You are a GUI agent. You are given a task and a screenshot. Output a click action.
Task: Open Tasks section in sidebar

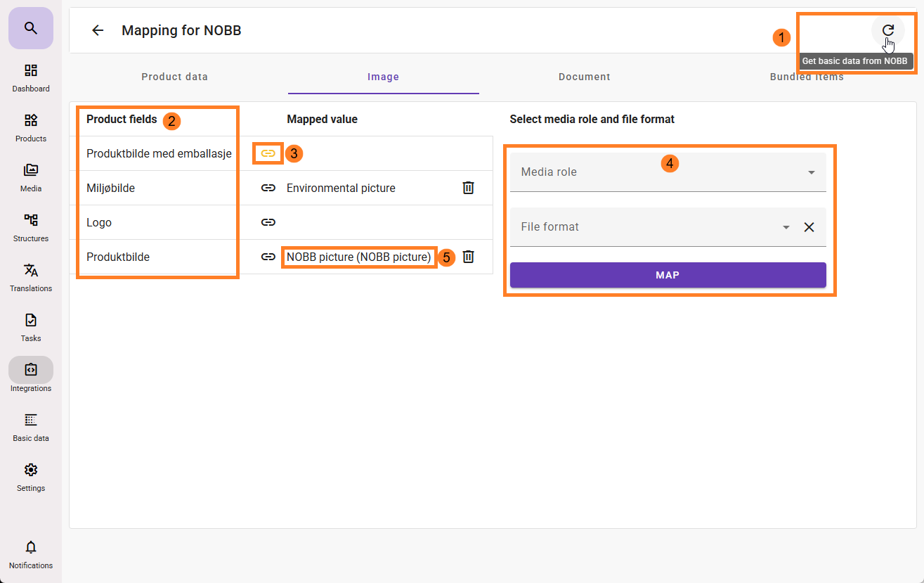coord(31,328)
